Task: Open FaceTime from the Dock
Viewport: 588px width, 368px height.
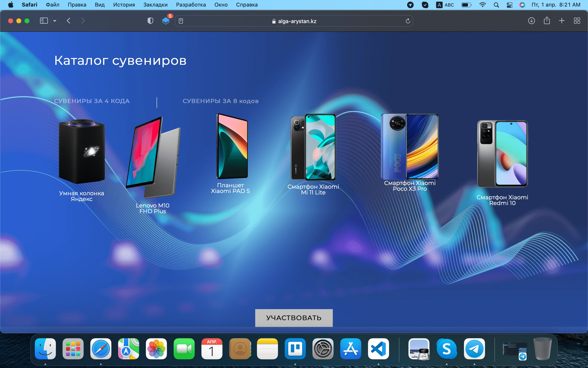Action: pyautogui.click(x=184, y=349)
